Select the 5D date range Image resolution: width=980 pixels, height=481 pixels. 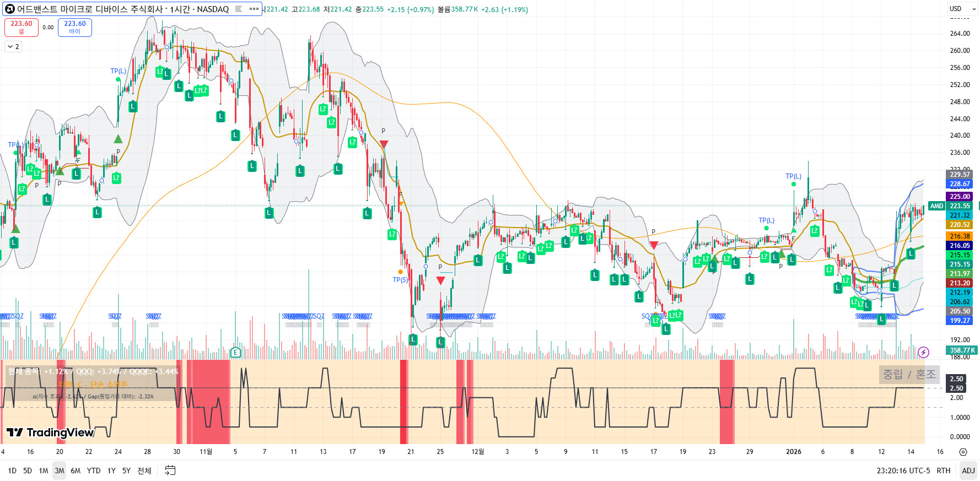coord(28,471)
